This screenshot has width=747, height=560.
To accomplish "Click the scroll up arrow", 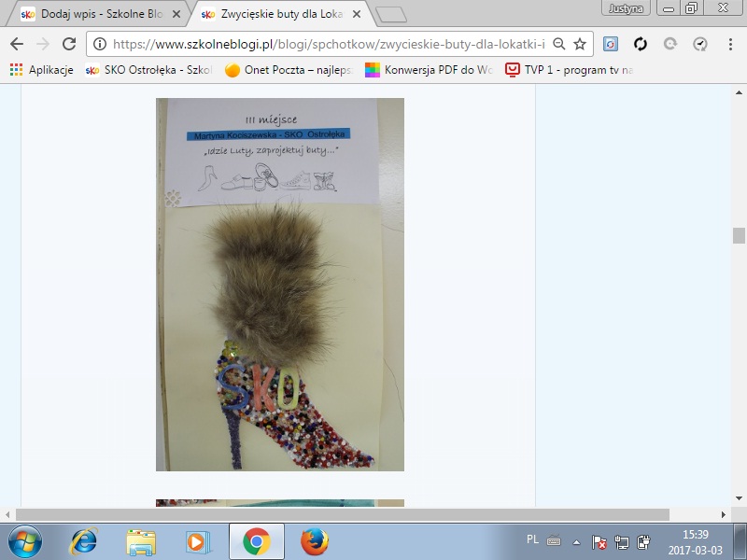I will pyautogui.click(x=739, y=92).
